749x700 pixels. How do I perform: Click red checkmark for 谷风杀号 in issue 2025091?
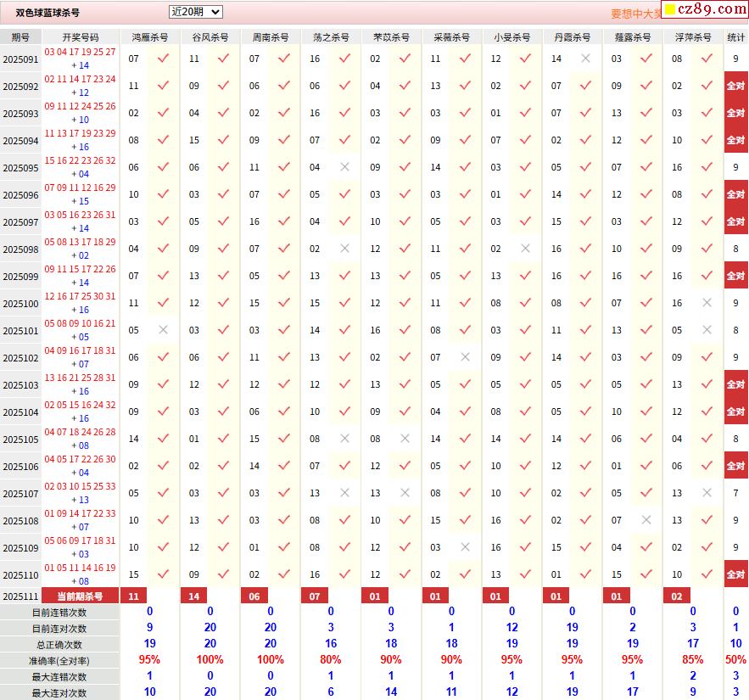[223, 59]
